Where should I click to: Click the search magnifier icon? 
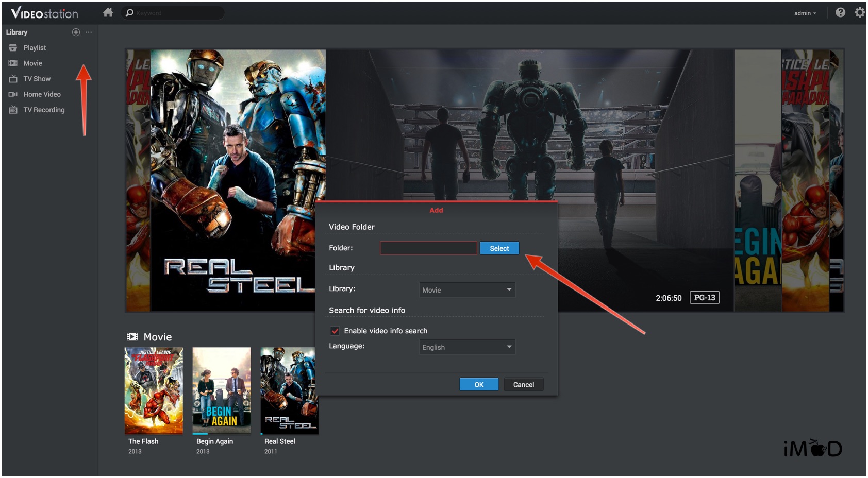(130, 13)
